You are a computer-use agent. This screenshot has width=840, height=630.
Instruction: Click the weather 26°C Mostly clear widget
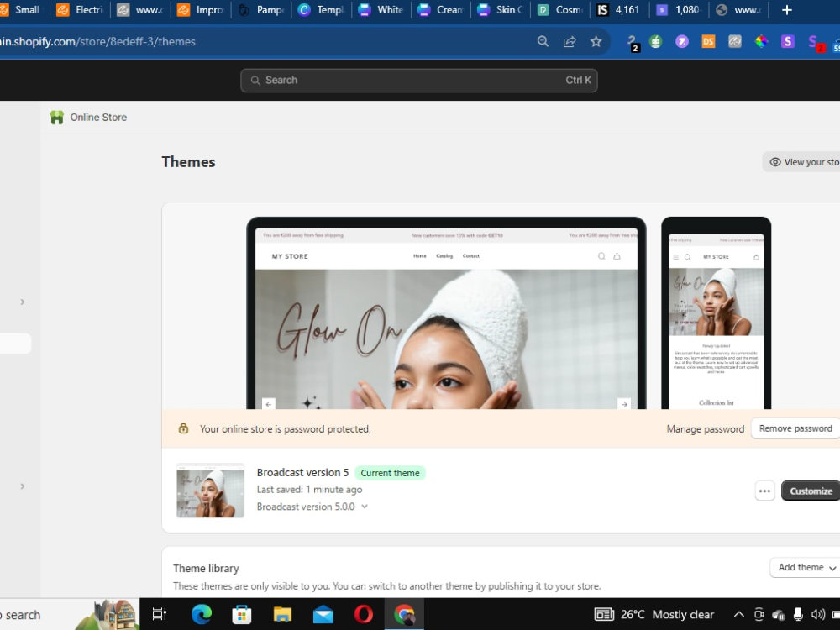click(x=654, y=615)
